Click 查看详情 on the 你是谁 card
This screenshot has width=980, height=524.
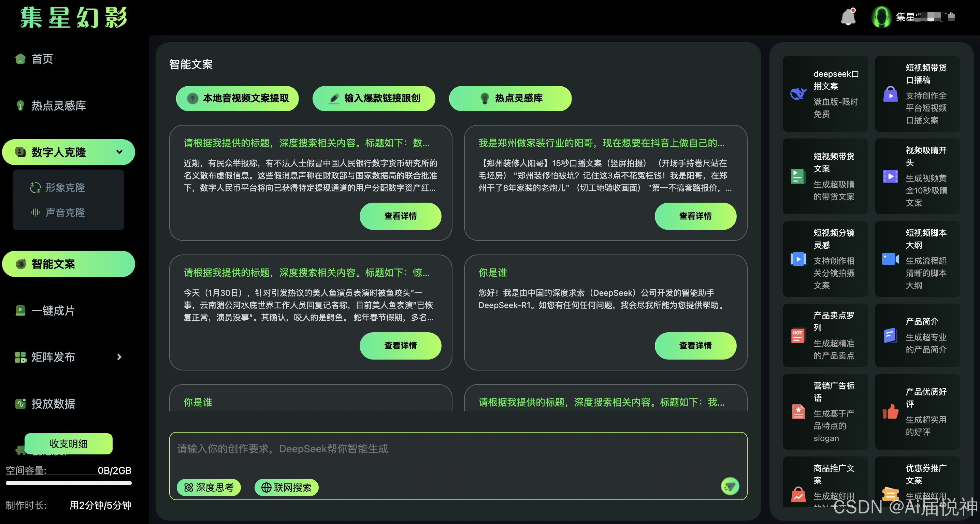tap(695, 346)
